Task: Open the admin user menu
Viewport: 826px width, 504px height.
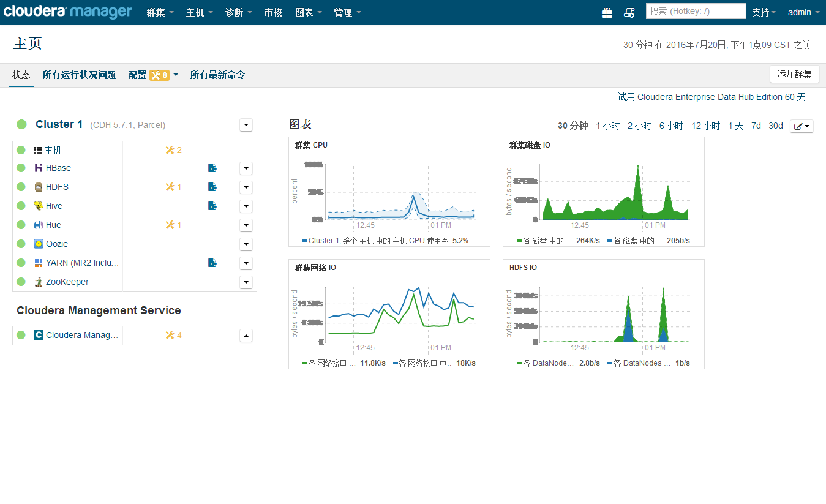Action: [804, 12]
